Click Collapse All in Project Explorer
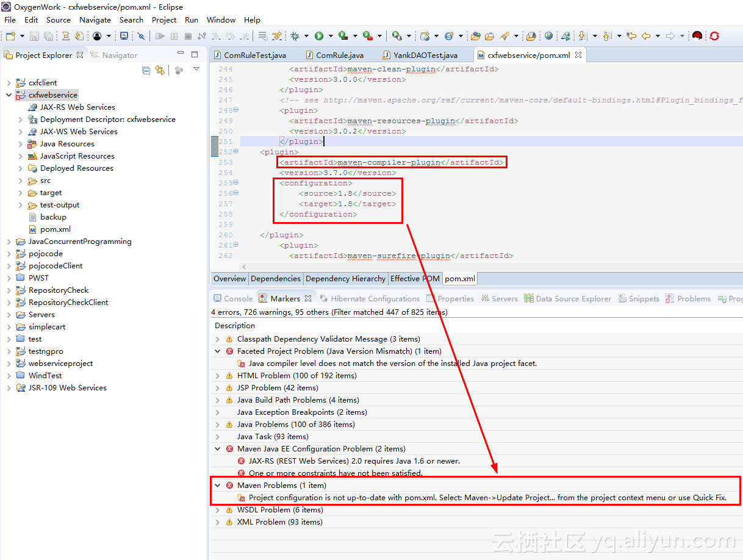Screen dimensions: 743x560 (x=146, y=70)
